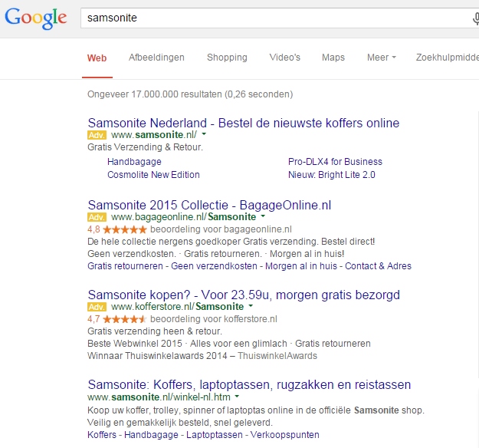Click the Google logo
The width and height of the screenshot is (479, 448).
tap(36, 18)
